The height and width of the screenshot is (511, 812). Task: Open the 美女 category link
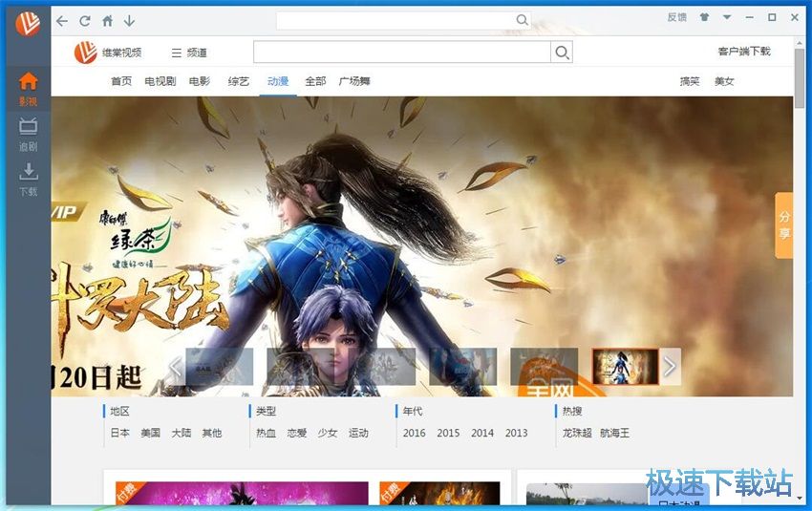[724, 81]
